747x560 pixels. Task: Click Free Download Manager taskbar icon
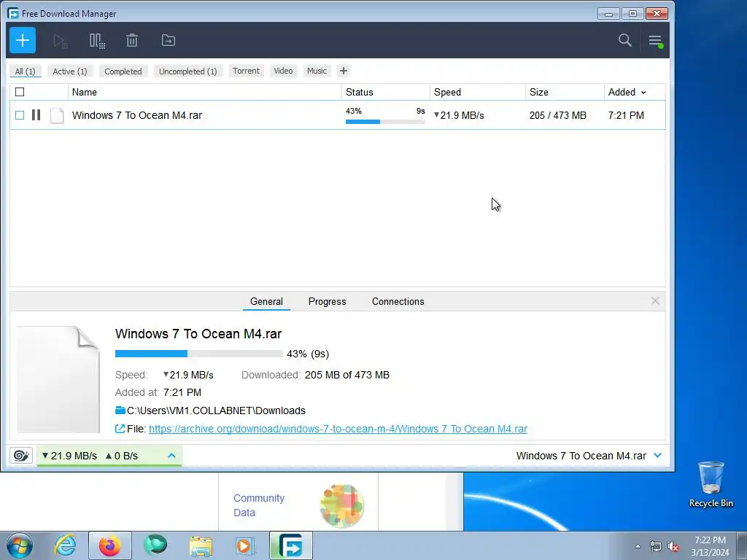coord(290,545)
